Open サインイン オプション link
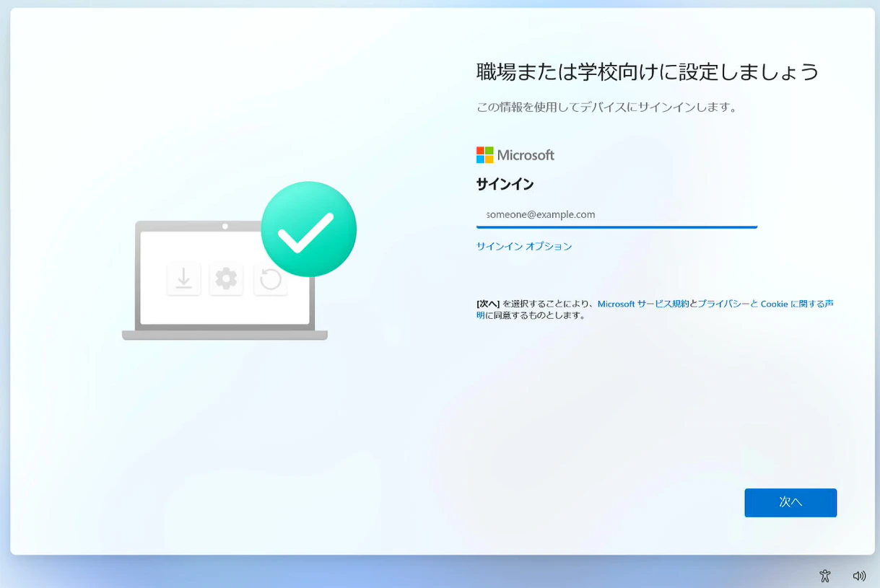This screenshot has height=588, width=880. point(524,246)
